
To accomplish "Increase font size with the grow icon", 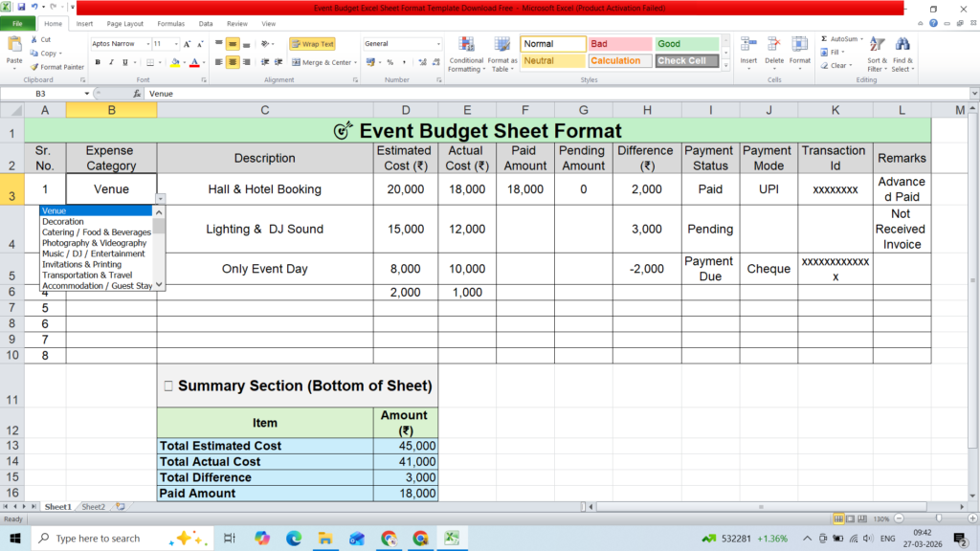I will (187, 44).
